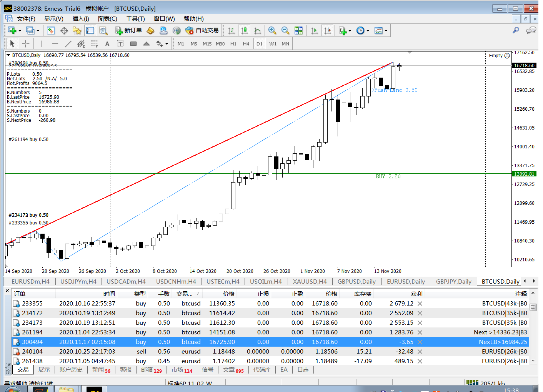This screenshot has height=392, width=543.
Task: Select the Fibonacci retracement tool
Action: coord(94,44)
